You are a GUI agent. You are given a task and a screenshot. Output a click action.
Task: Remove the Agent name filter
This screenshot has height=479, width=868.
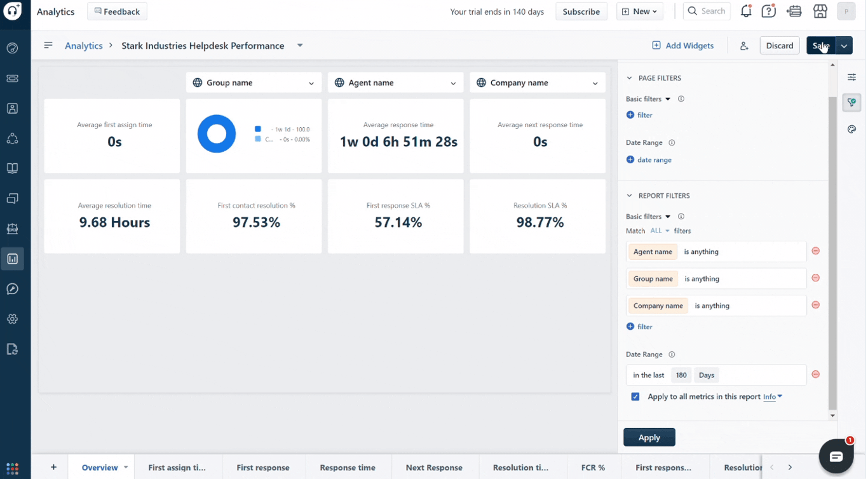click(816, 251)
